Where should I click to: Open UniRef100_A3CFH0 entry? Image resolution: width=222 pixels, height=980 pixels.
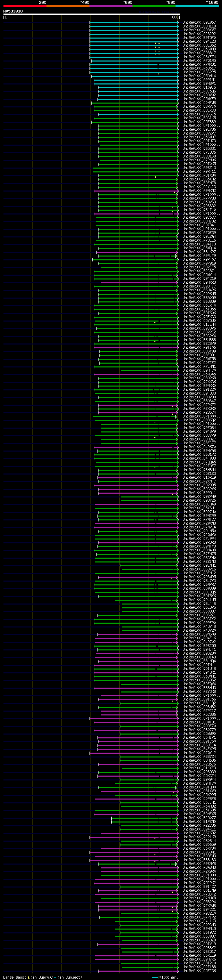click(x=199, y=558)
